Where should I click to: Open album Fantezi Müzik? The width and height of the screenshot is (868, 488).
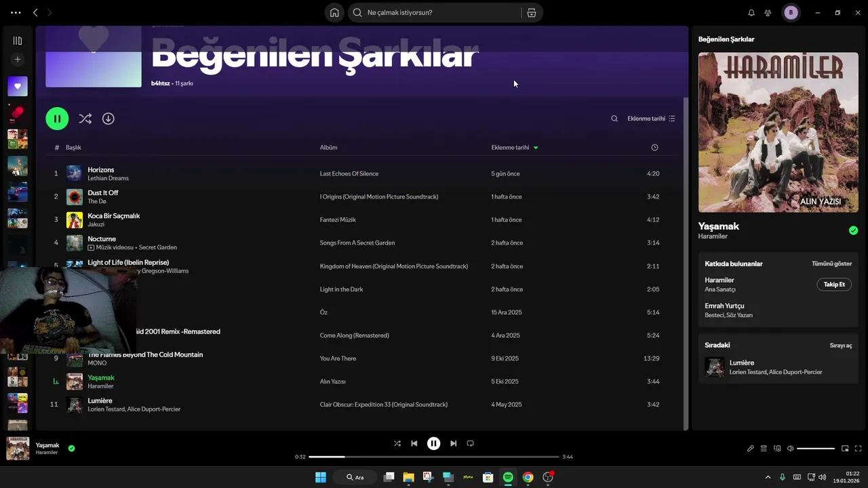pos(338,220)
